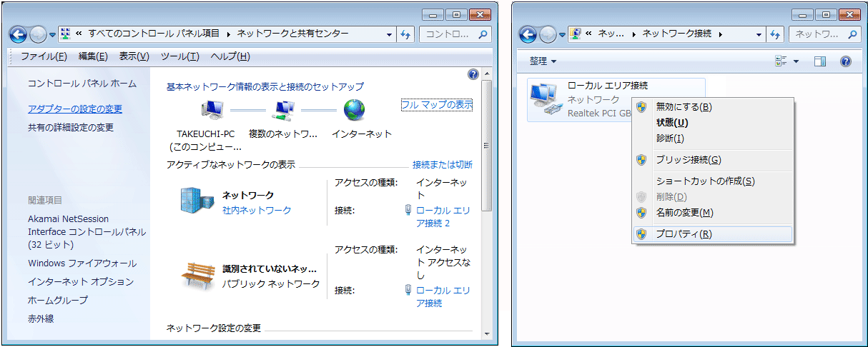Open ローカル エリア接続 2 link
868x347 pixels.
tap(443, 216)
